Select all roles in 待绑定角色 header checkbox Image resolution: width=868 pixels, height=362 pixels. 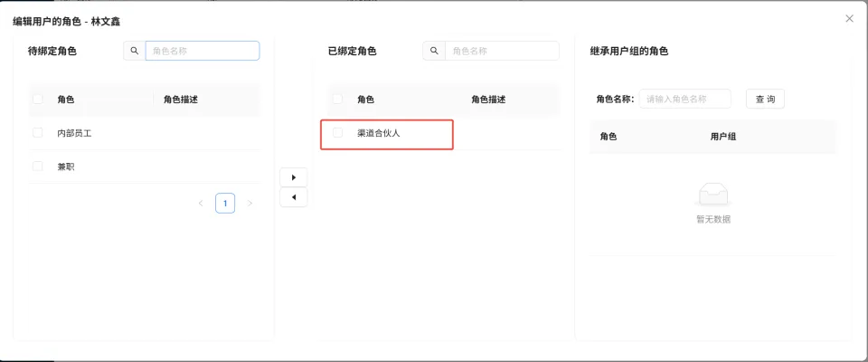point(38,100)
